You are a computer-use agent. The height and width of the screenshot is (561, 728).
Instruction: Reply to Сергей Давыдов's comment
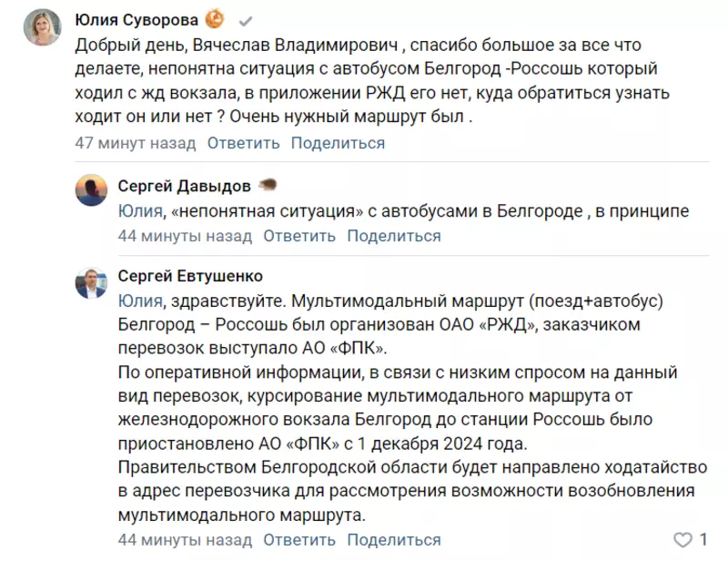pos(299,236)
